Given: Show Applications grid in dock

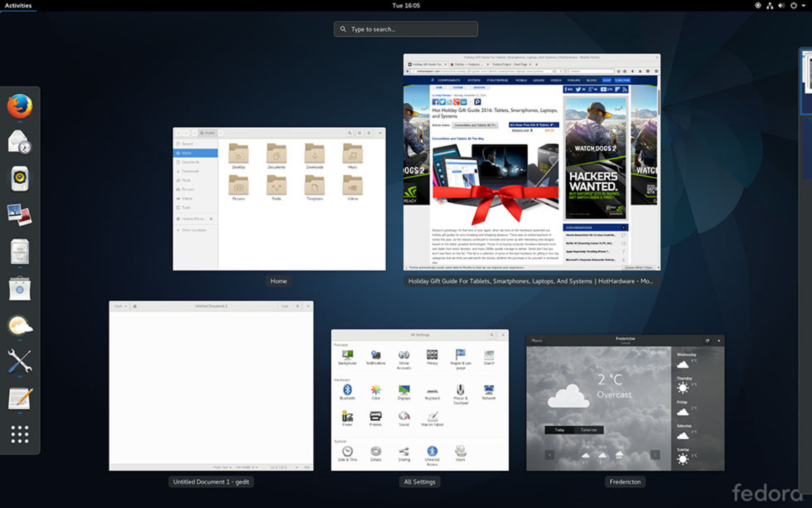Looking at the screenshot, I should click(19, 434).
